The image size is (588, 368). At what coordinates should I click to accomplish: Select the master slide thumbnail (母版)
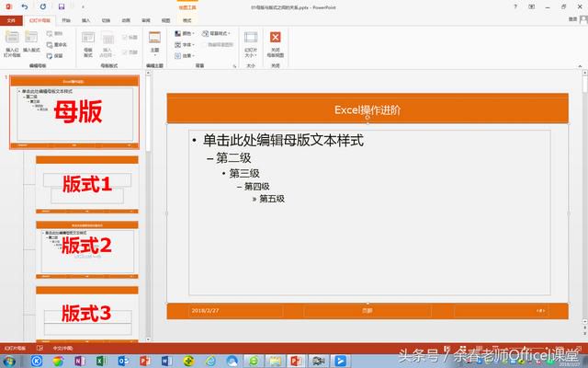click(74, 112)
